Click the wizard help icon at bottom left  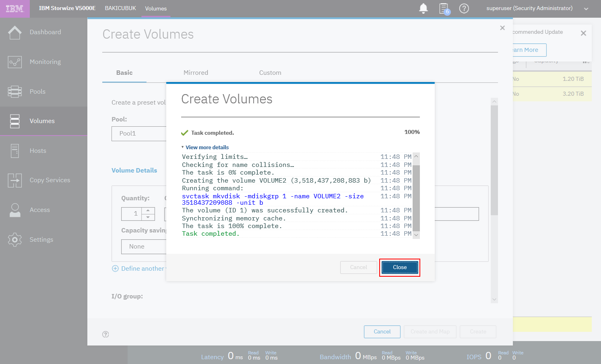point(105,334)
